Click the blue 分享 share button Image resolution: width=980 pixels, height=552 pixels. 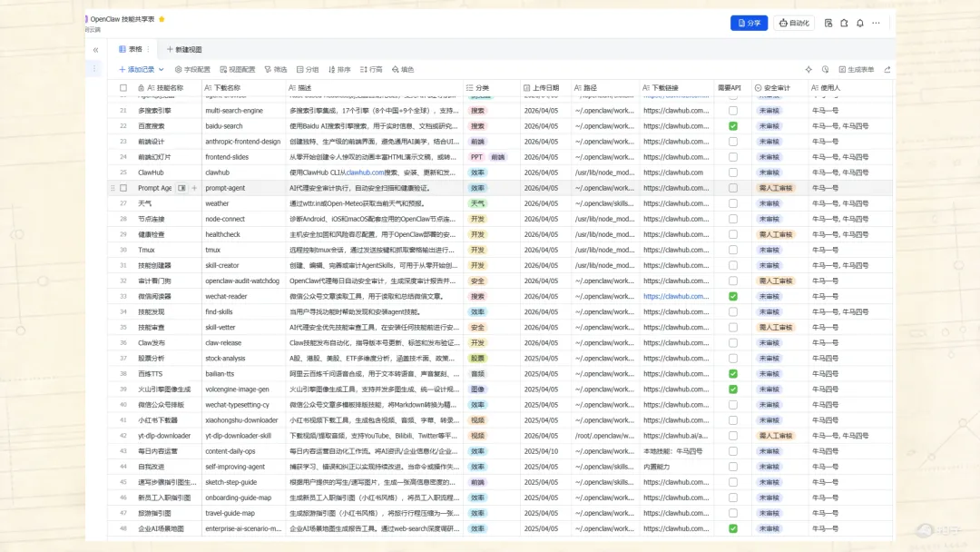(749, 23)
